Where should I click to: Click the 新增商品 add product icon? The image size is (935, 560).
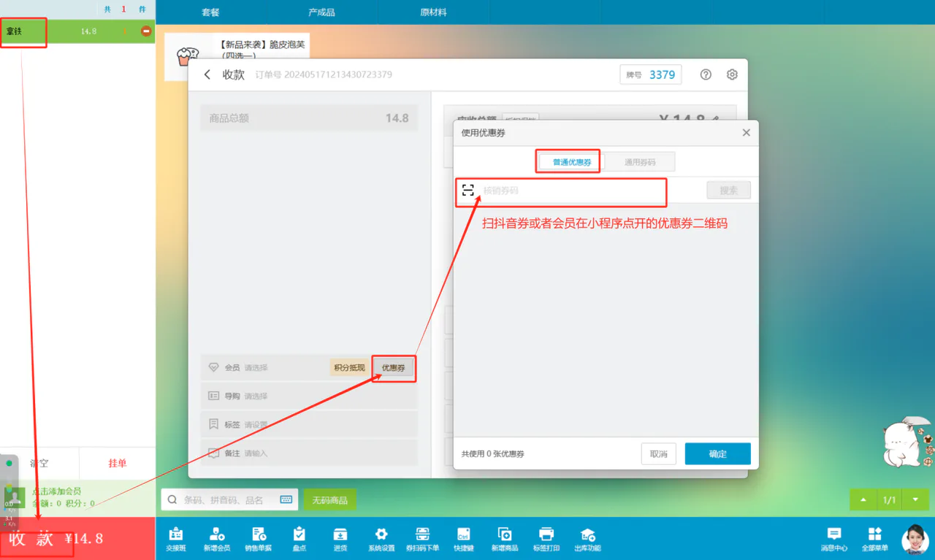click(x=505, y=539)
